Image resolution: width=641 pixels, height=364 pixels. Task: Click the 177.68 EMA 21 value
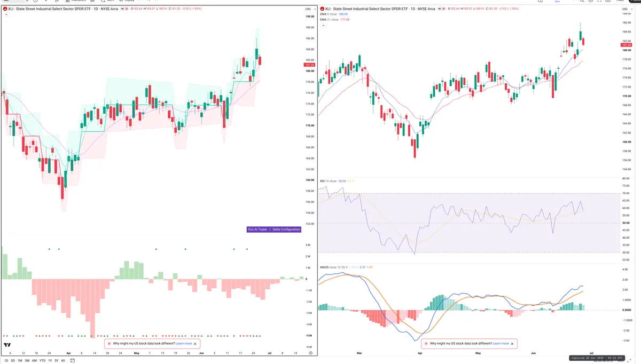[x=345, y=20]
